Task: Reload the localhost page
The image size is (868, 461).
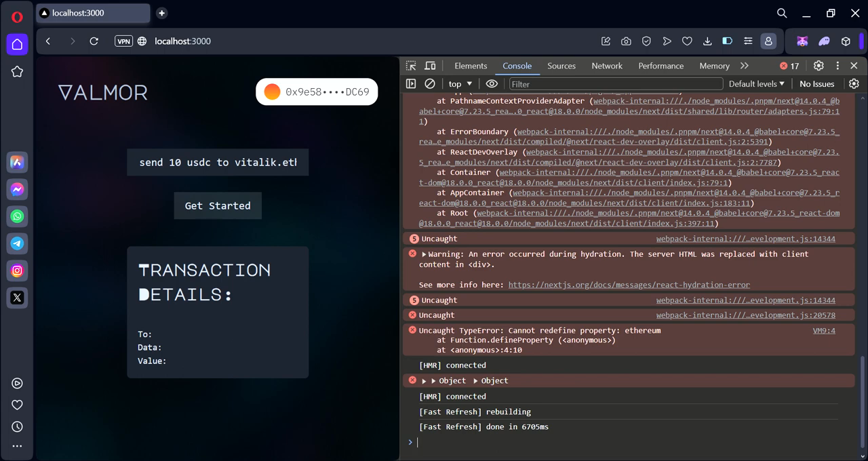Action: 94,41
